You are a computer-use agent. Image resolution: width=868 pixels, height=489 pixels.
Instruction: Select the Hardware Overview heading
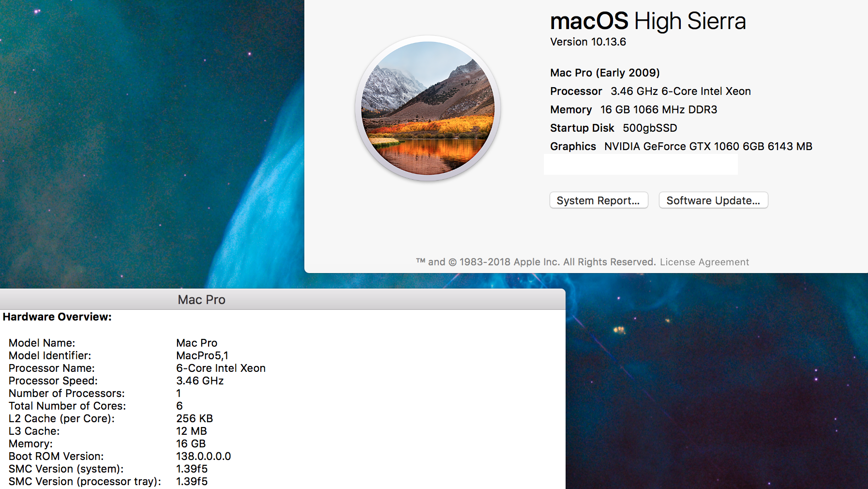click(x=57, y=317)
